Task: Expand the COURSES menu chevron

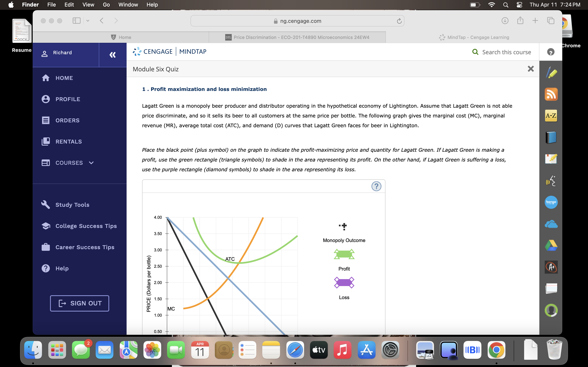Action: (91, 163)
